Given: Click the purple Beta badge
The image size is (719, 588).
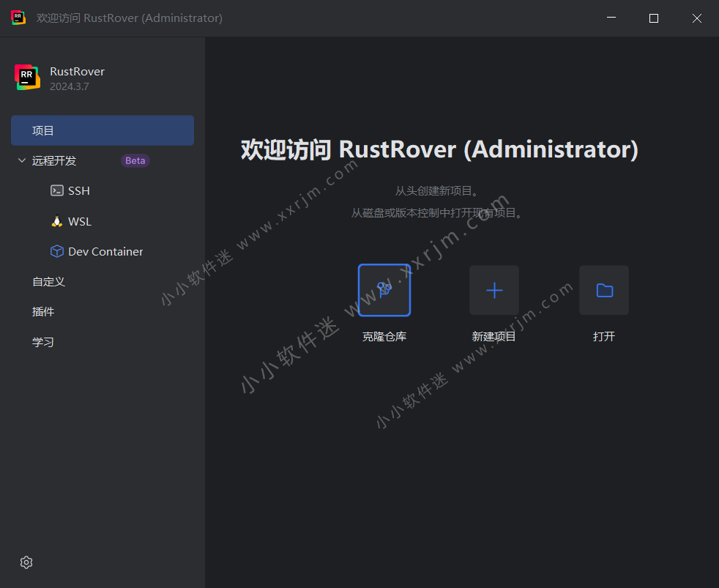Looking at the screenshot, I should (135, 160).
